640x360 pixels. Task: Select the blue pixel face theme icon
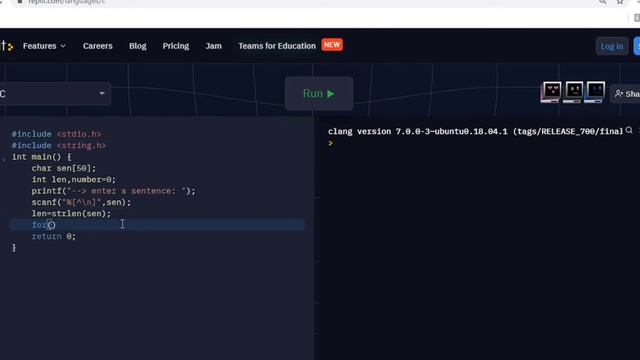[595, 92]
